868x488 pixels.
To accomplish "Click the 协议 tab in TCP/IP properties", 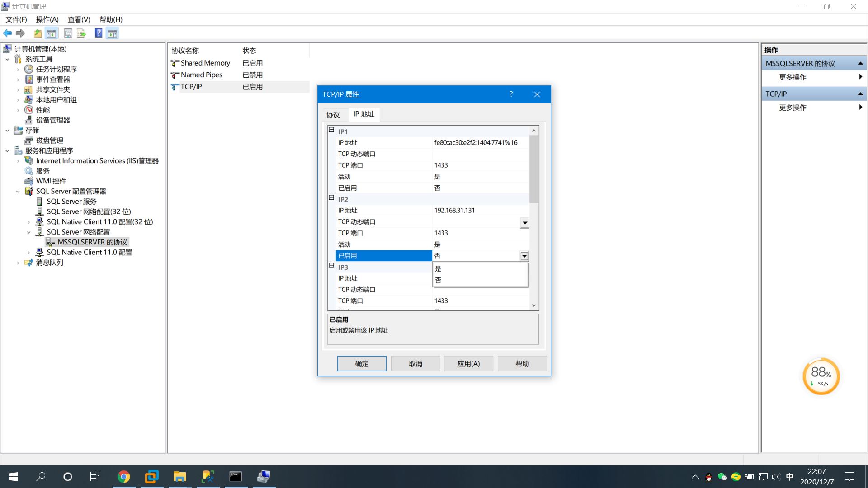I will [x=334, y=114].
